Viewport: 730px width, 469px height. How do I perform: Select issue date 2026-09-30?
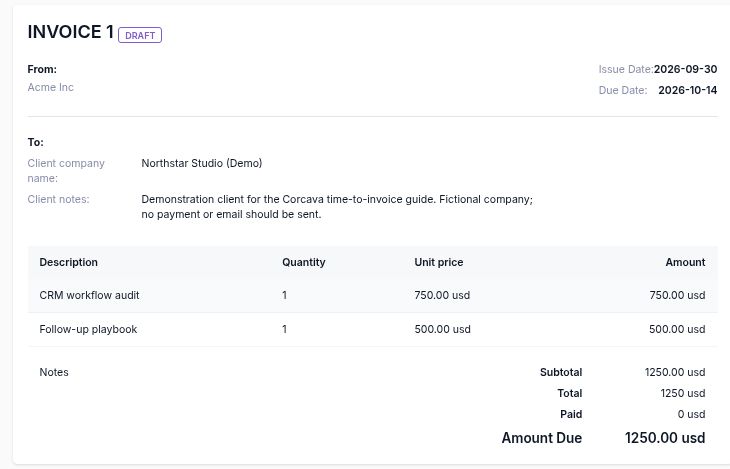[685, 69]
